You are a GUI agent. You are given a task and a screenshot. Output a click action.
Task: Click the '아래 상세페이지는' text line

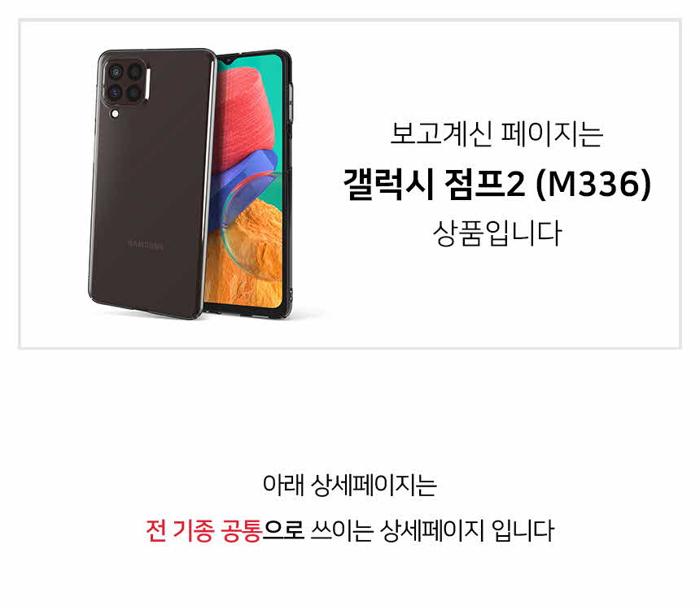[349, 485]
